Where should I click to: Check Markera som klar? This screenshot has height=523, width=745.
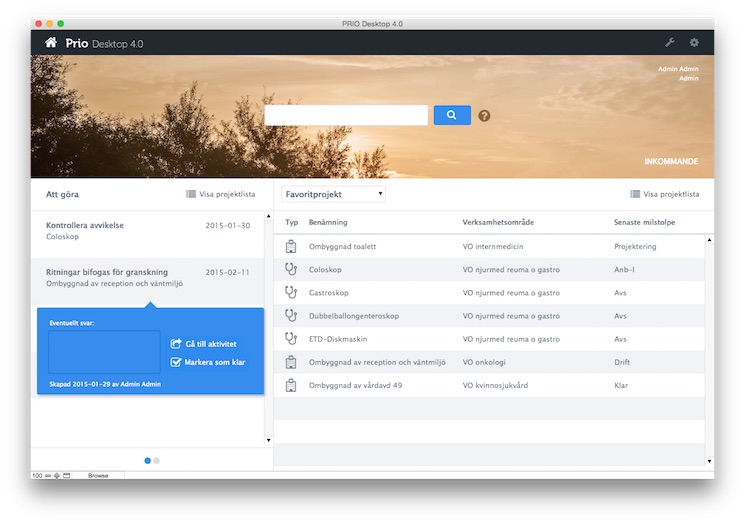(x=176, y=362)
